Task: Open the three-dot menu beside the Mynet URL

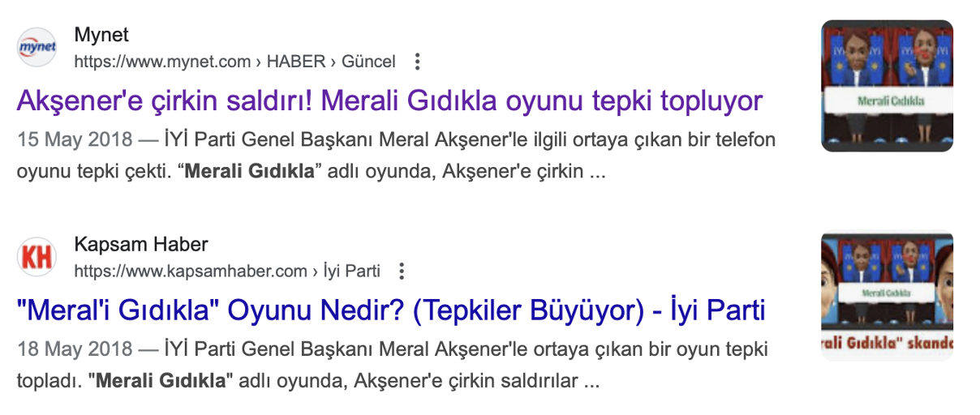Action: coord(417,62)
